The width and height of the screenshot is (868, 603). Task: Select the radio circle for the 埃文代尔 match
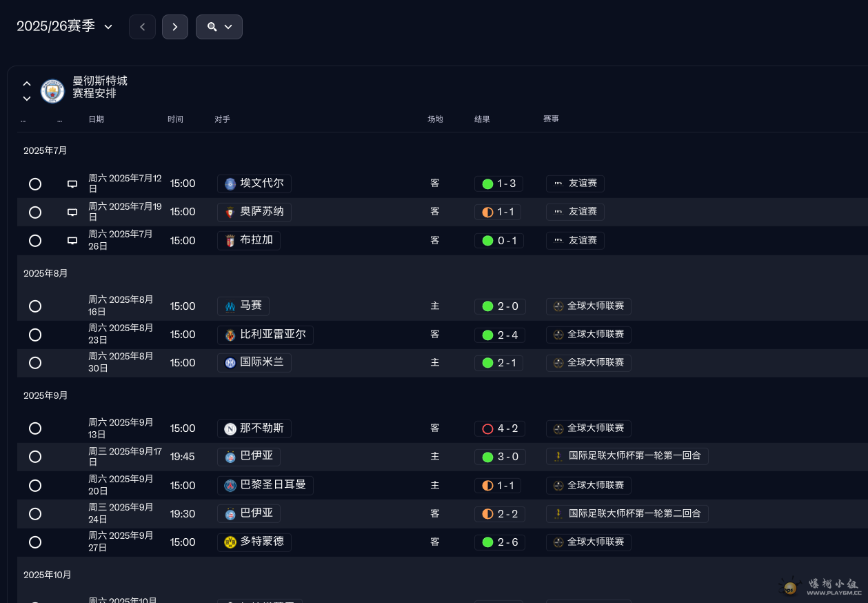click(x=35, y=184)
